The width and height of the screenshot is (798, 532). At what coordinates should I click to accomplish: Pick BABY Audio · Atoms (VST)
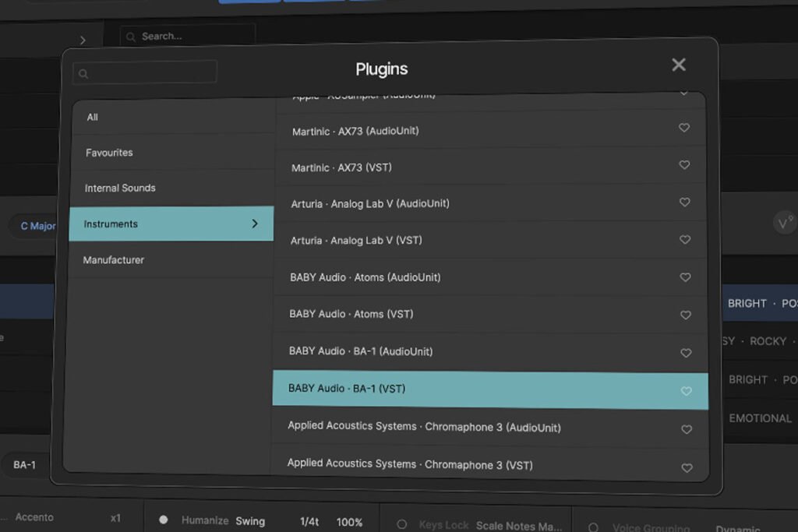[x=490, y=315]
